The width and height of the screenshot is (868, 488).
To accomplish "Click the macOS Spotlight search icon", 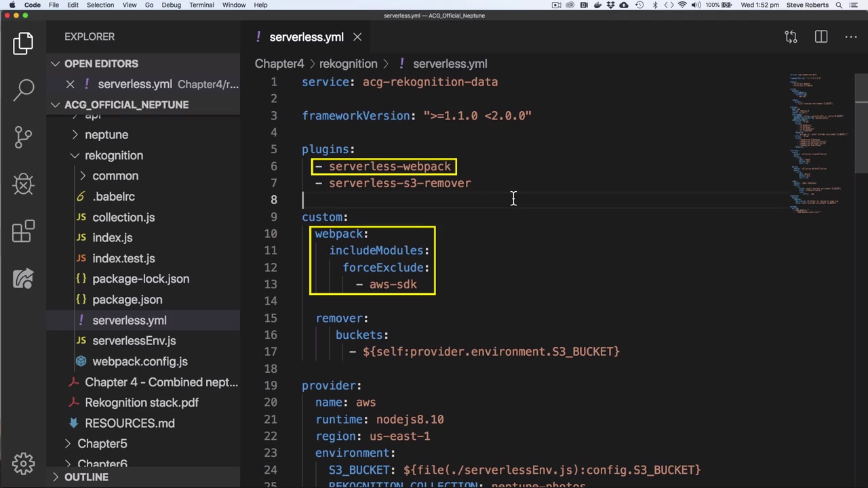I will (839, 5).
